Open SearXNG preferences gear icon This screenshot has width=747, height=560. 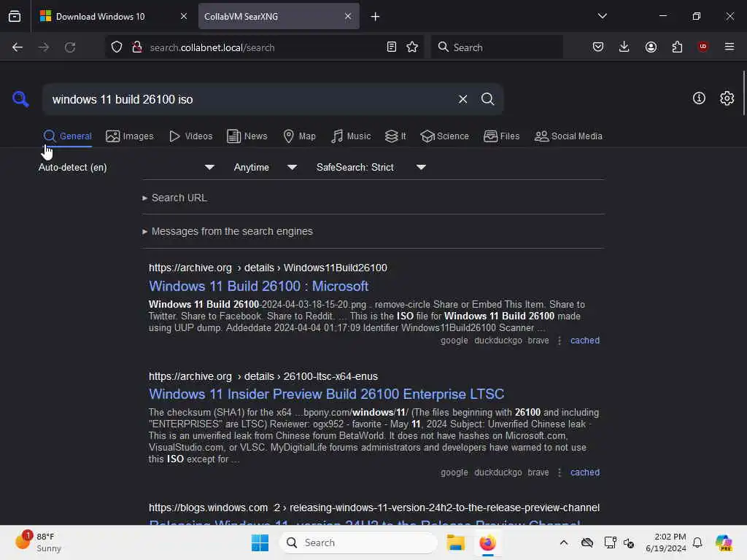coord(727,98)
